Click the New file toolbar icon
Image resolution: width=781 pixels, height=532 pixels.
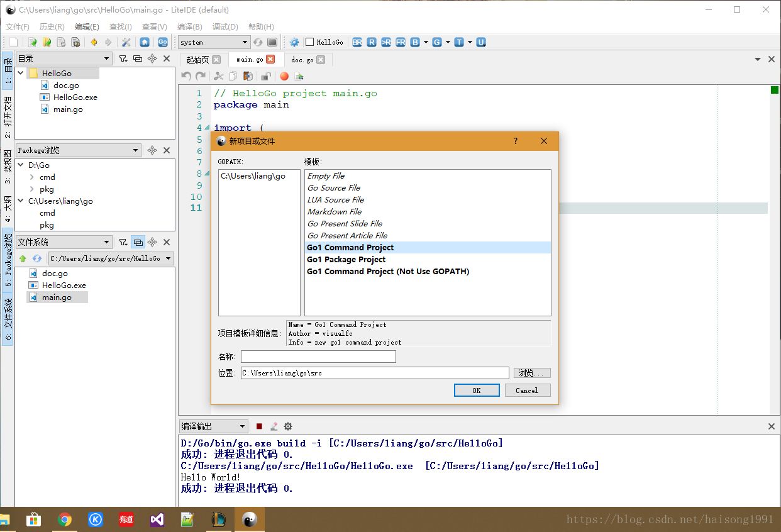(14, 42)
